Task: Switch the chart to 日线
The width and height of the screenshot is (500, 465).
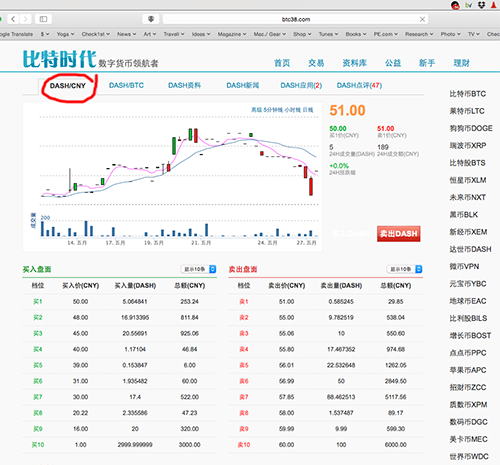Action: click(308, 110)
